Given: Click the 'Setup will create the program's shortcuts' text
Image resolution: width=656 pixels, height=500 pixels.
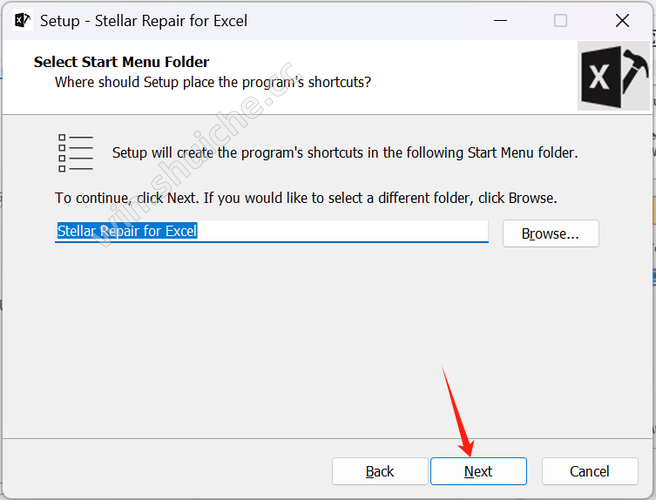Looking at the screenshot, I should (345, 153).
